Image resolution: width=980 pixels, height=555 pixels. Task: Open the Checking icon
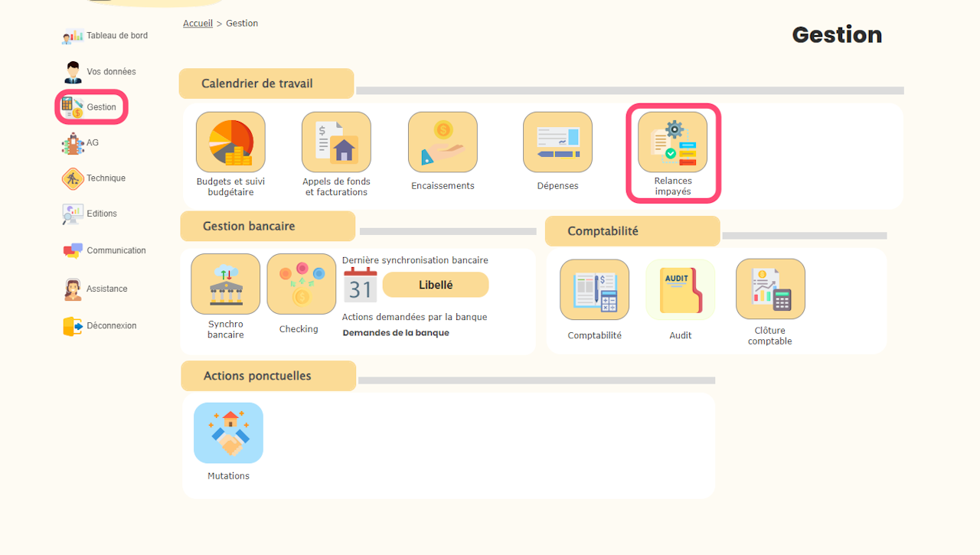pyautogui.click(x=301, y=284)
